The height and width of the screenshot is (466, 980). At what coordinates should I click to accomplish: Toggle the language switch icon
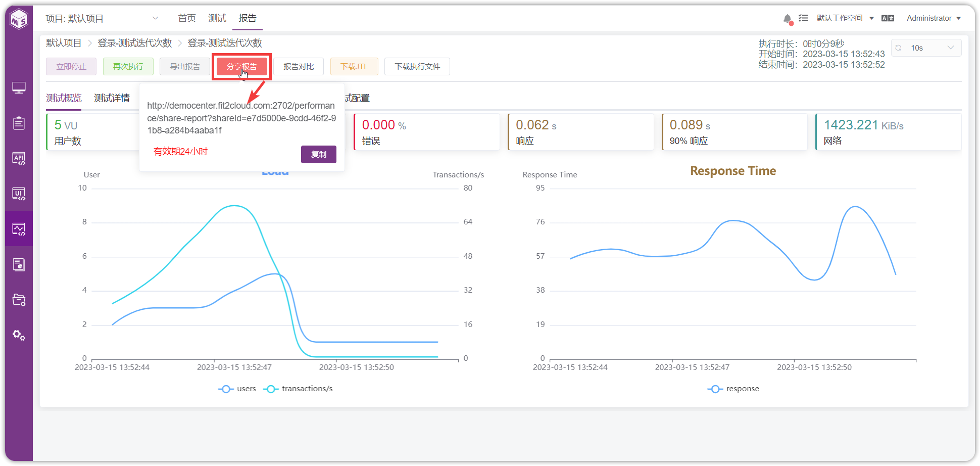888,18
